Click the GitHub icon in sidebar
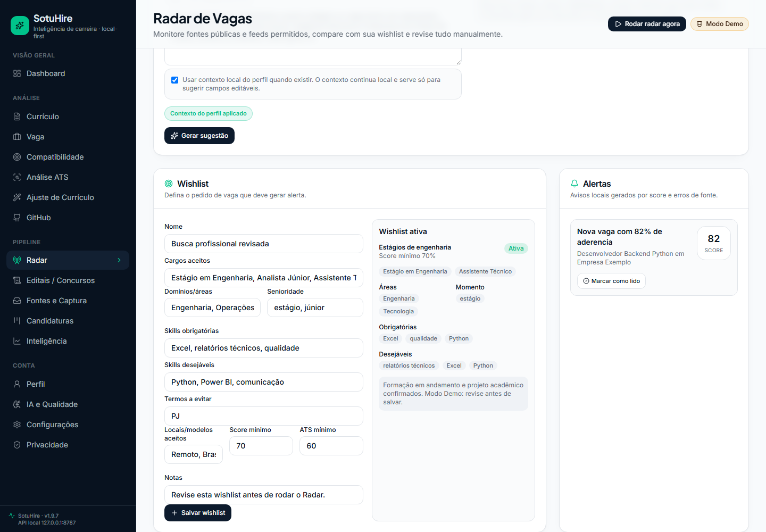766x532 pixels. [17, 218]
